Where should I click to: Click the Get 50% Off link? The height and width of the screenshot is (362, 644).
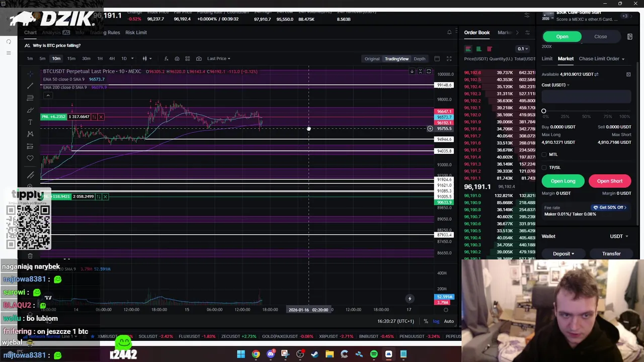[x=610, y=208]
